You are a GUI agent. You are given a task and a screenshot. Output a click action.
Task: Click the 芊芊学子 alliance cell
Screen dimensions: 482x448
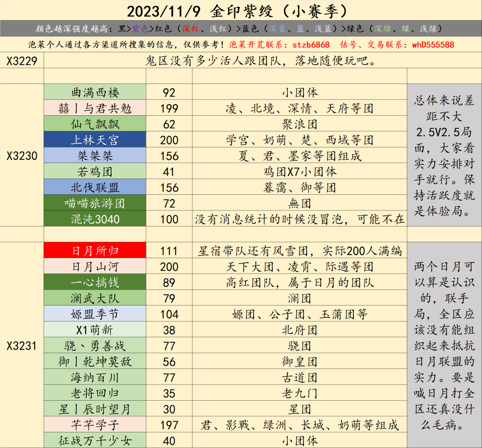(95, 425)
